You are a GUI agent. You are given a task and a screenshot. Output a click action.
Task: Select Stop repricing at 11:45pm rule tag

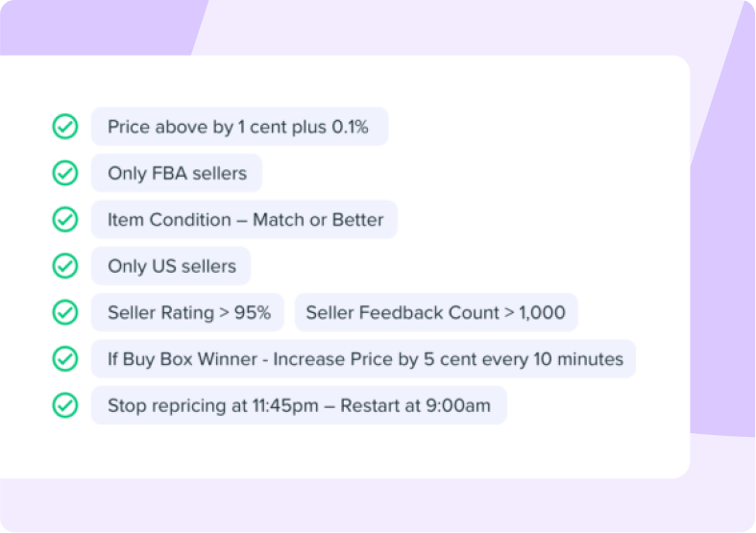[299, 405]
